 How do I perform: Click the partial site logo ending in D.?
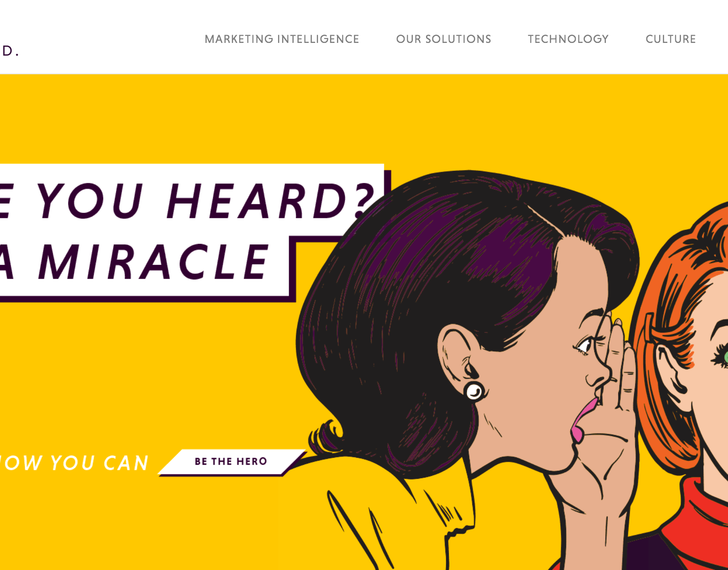10,51
